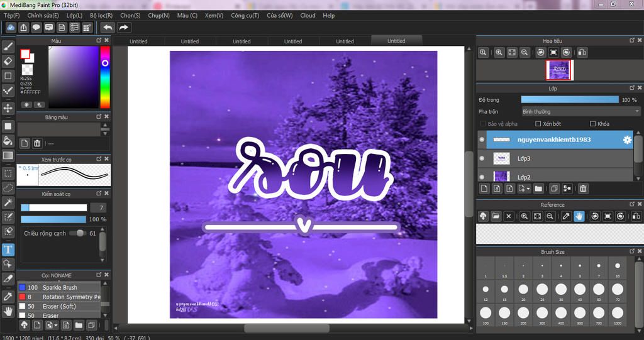This screenshot has width=644, height=340.
Task: Select the Rotation Symmetry Pen brush
Action: [x=58, y=297]
